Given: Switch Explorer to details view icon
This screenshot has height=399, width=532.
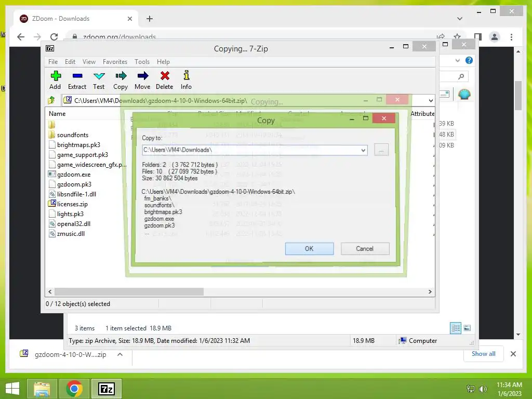Looking at the screenshot, I should pos(456,328).
